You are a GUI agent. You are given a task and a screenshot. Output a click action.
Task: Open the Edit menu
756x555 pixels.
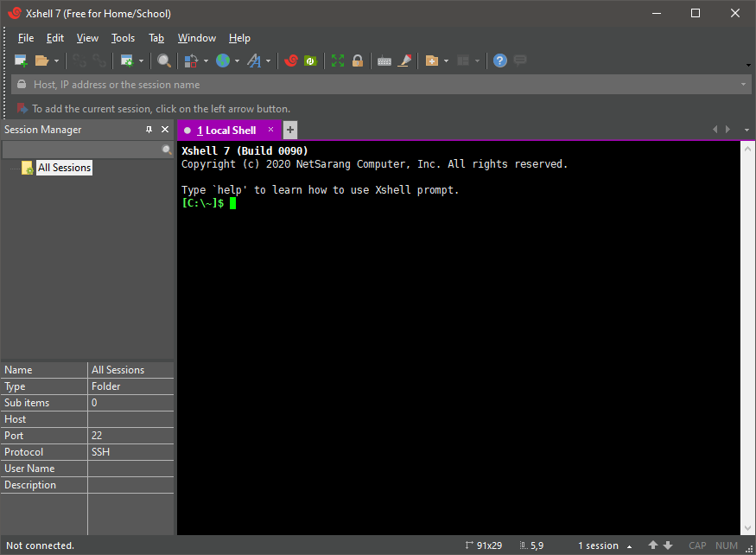(55, 38)
